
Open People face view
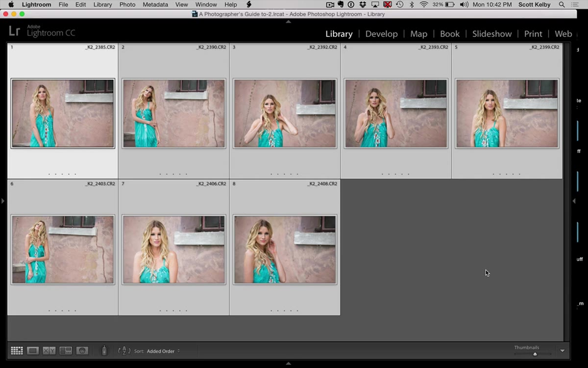[82, 350]
